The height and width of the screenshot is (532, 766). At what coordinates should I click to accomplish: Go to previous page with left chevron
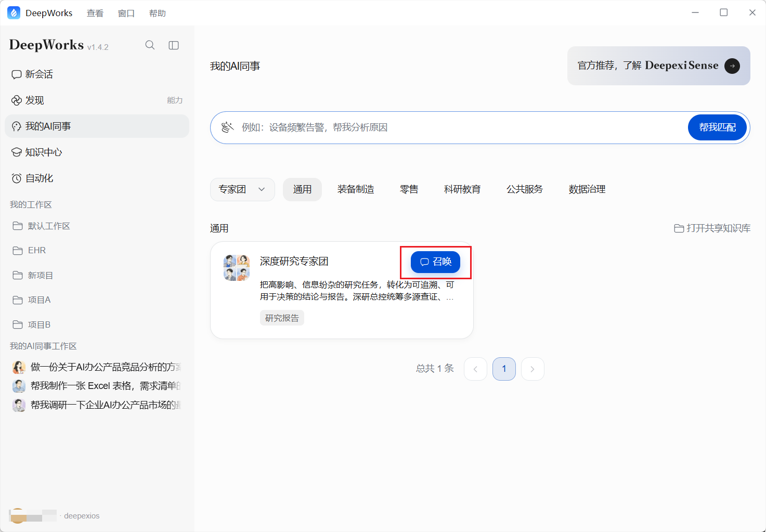475,369
